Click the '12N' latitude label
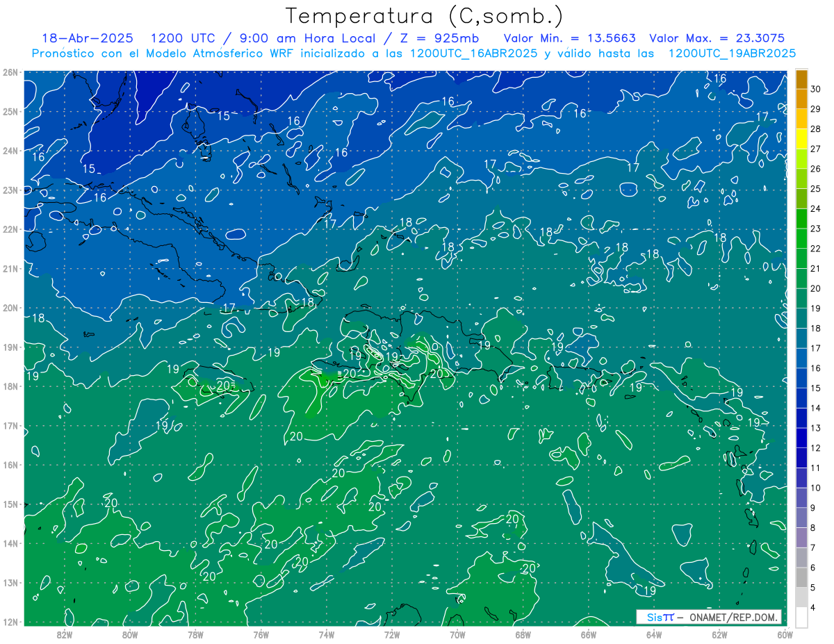Viewport: 834px width, 644px height. click(10, 622)
